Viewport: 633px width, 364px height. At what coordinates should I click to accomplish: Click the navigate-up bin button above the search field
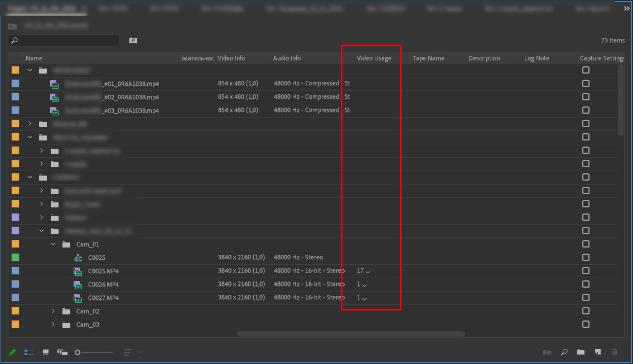pyautogui.click(x=12, y=25)
